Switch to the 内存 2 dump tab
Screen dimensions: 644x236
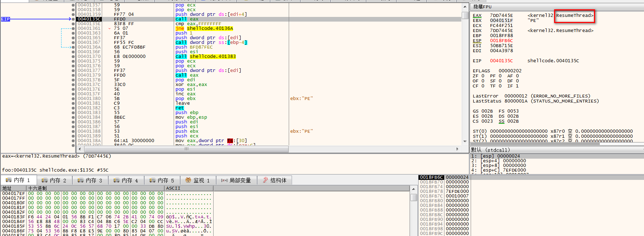coord(54,180)
